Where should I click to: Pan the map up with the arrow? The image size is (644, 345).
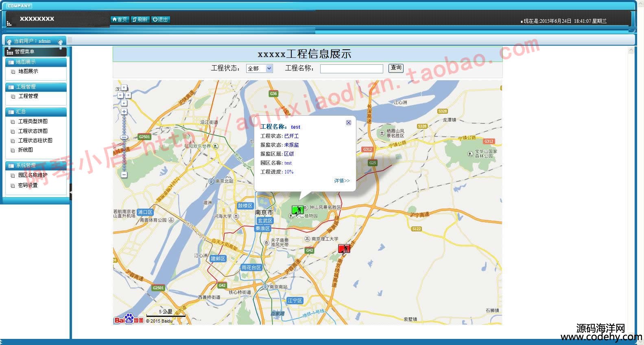point(124,88)
